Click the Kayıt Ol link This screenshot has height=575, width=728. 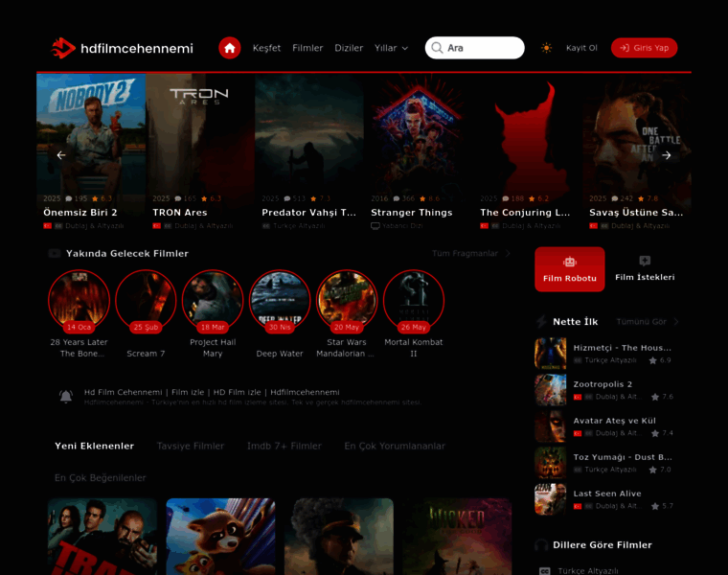click(x=581, y=48)
